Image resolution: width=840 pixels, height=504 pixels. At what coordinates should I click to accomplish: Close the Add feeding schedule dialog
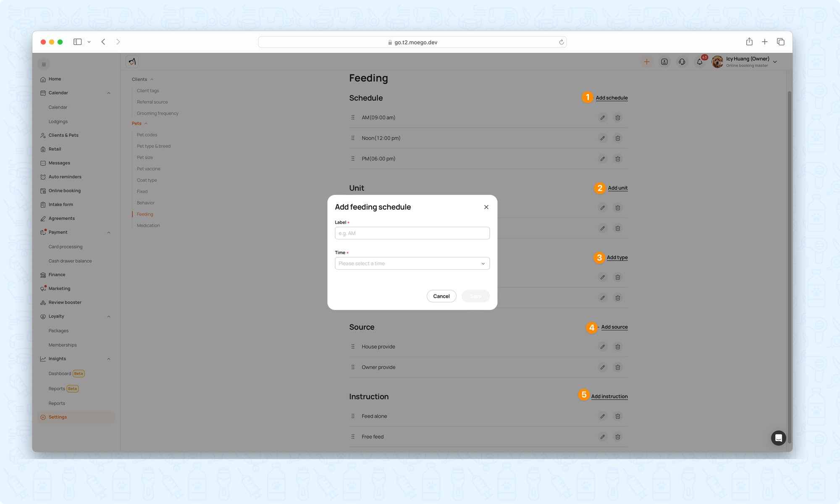click(486, 207)
